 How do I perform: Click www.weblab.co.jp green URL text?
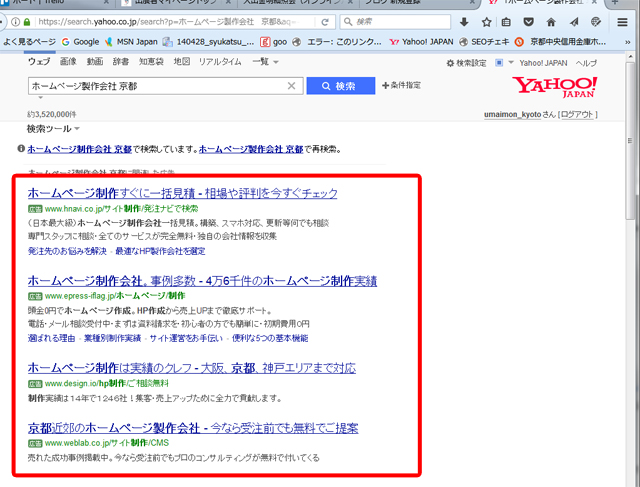pyautogui.click(x=107, y=443)
